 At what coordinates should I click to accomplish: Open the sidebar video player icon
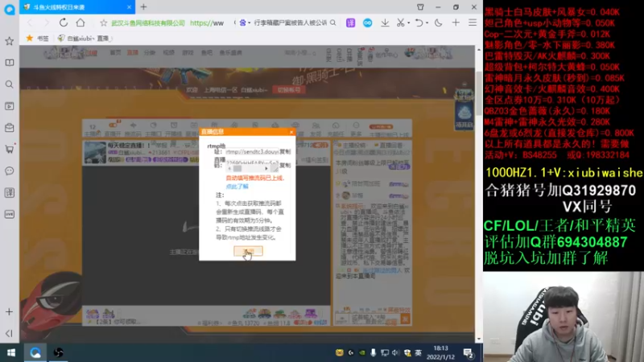[9, 106]
